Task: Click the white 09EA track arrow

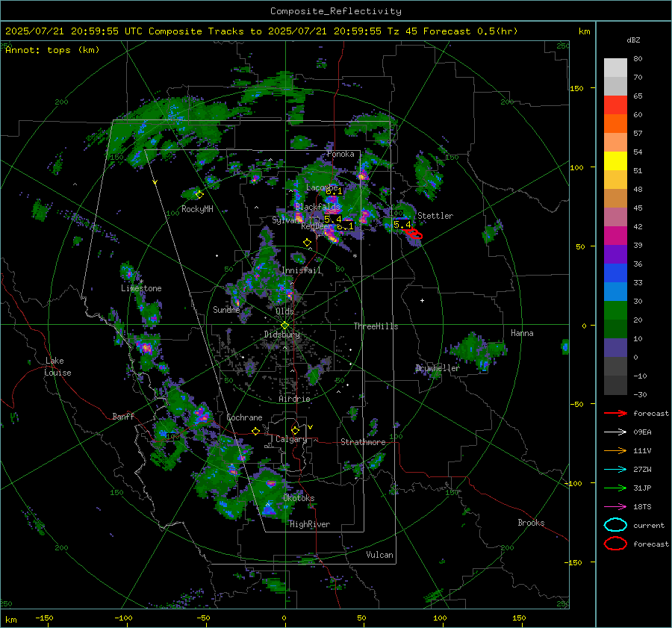Action: pyautogui.click(x=615, y=432)
